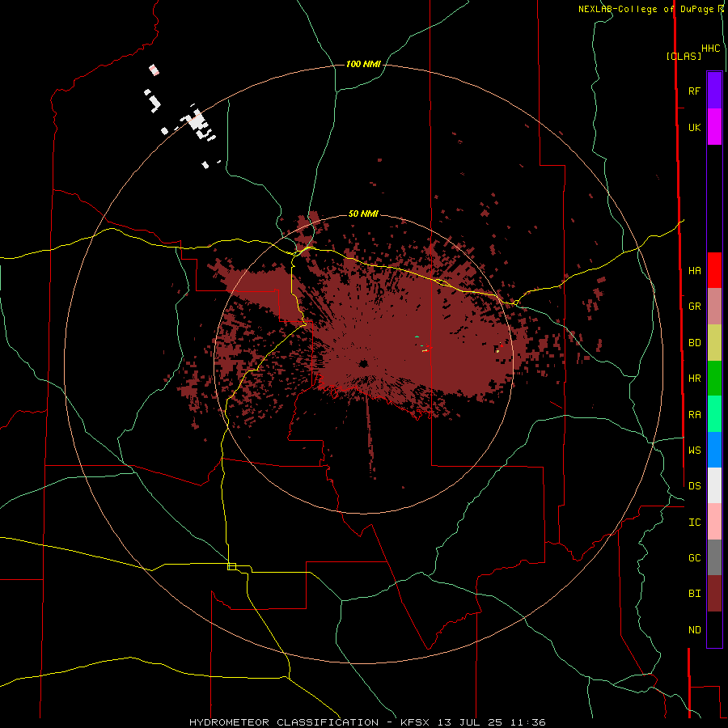Click the HR legend label

(x=694, y=379)
